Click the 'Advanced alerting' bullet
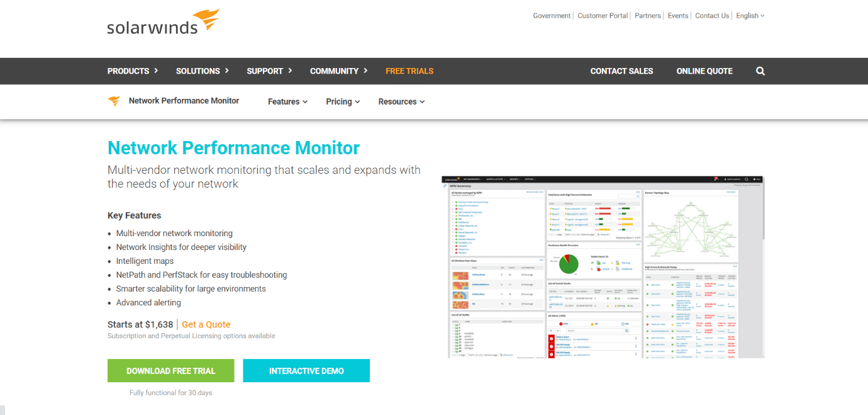 click(x=148, y=302)
